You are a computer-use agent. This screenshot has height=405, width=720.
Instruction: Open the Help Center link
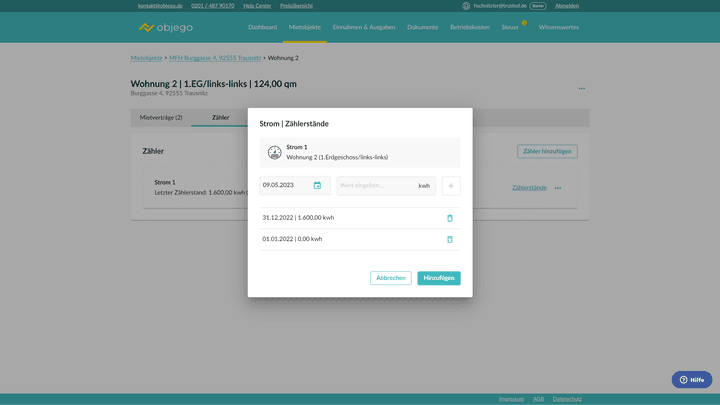tap(257, 5)
